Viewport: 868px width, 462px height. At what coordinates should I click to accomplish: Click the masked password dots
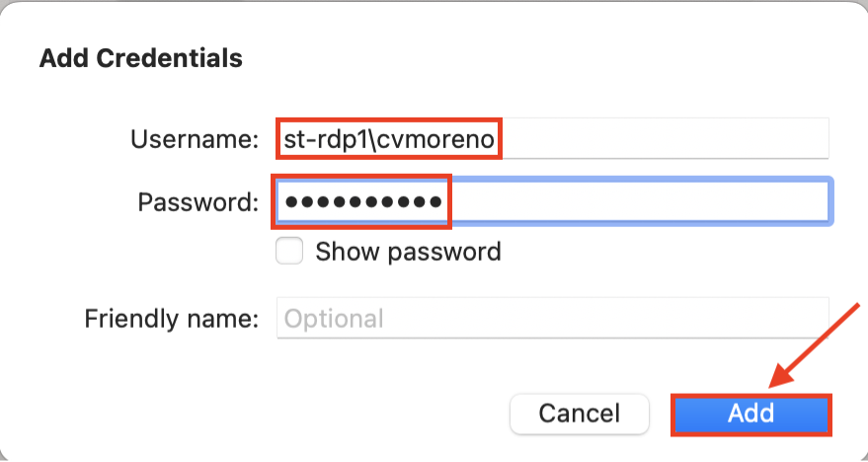(362, 202)
